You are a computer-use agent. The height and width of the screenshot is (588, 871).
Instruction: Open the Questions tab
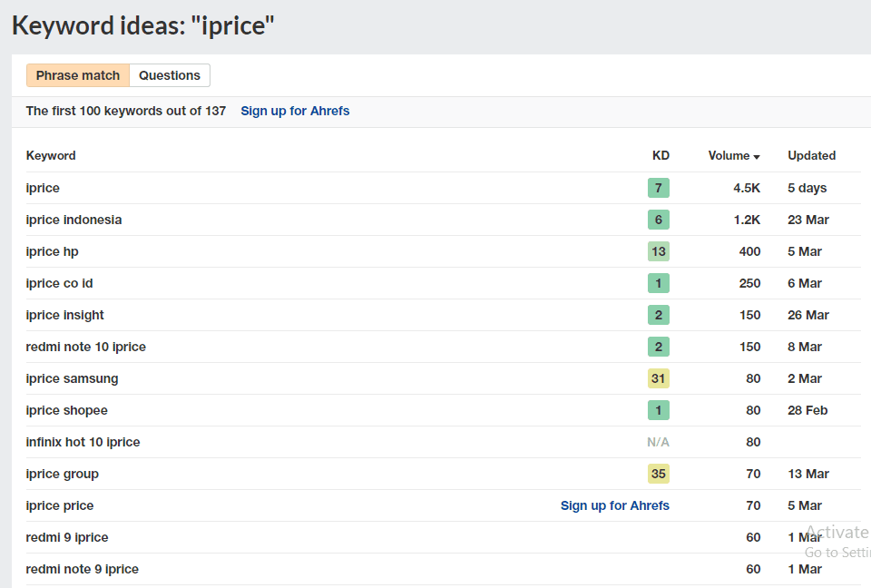click(170, 75)
